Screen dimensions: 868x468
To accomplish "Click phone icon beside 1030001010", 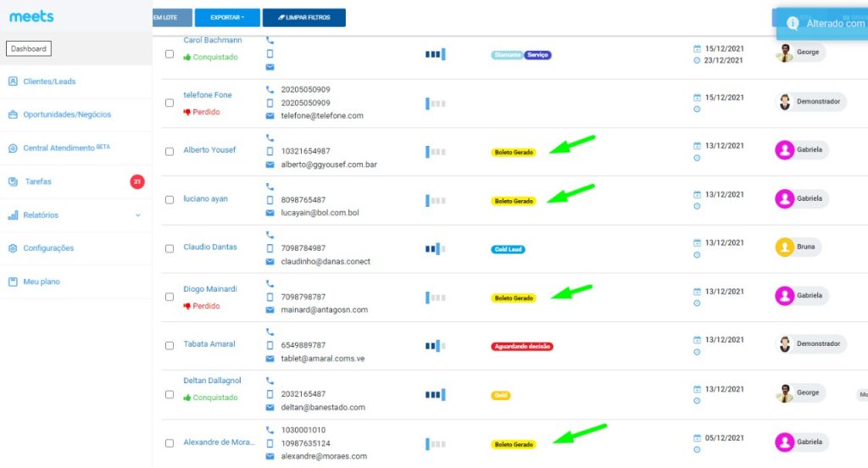I will point(270,430).
